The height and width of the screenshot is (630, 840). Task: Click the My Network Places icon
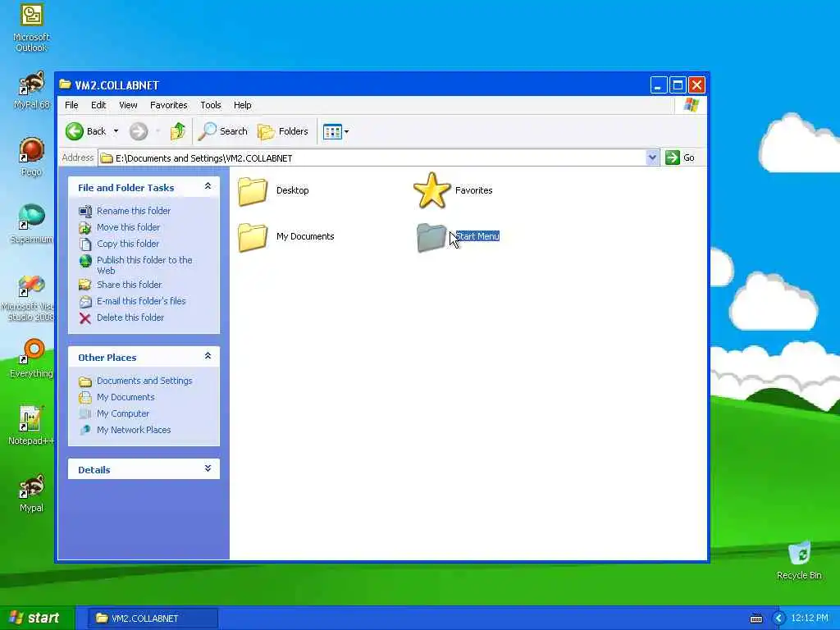[85, 430]
